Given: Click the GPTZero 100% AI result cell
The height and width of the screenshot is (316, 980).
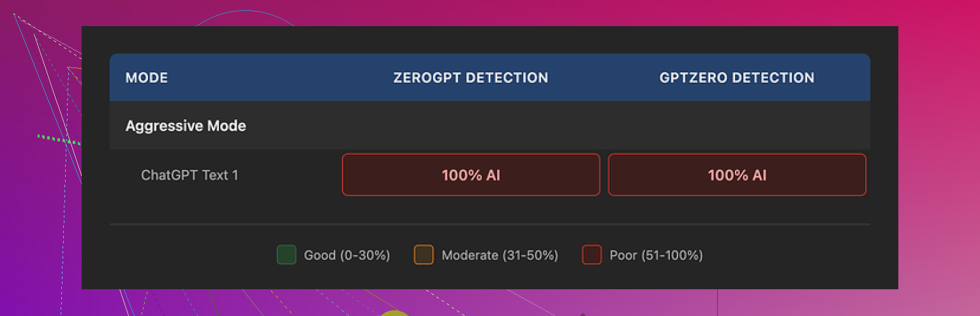Looking at the screenshot, I should tap(737, 175).
